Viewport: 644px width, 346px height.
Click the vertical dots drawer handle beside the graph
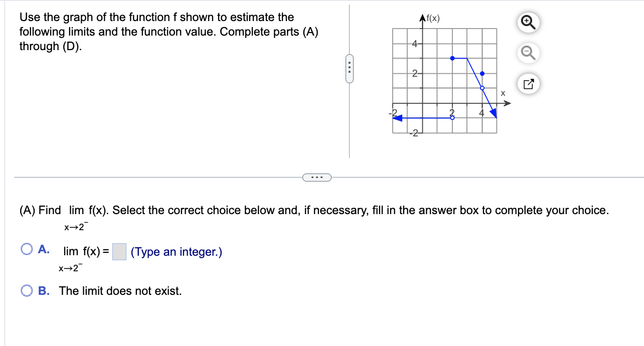(349, 69)
